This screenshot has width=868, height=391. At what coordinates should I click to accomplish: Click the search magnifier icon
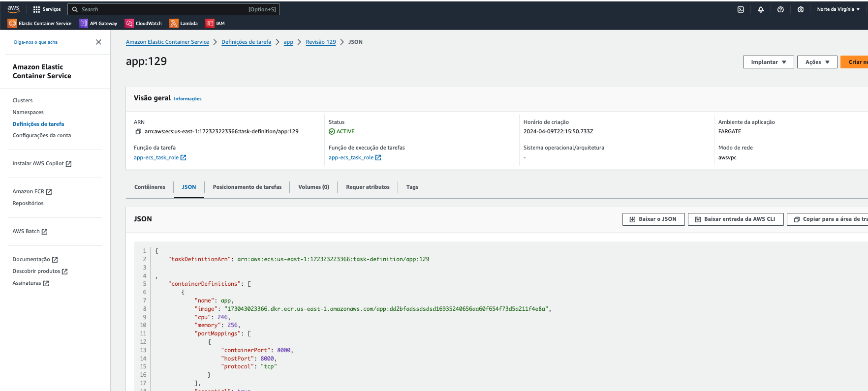(75, 9)
